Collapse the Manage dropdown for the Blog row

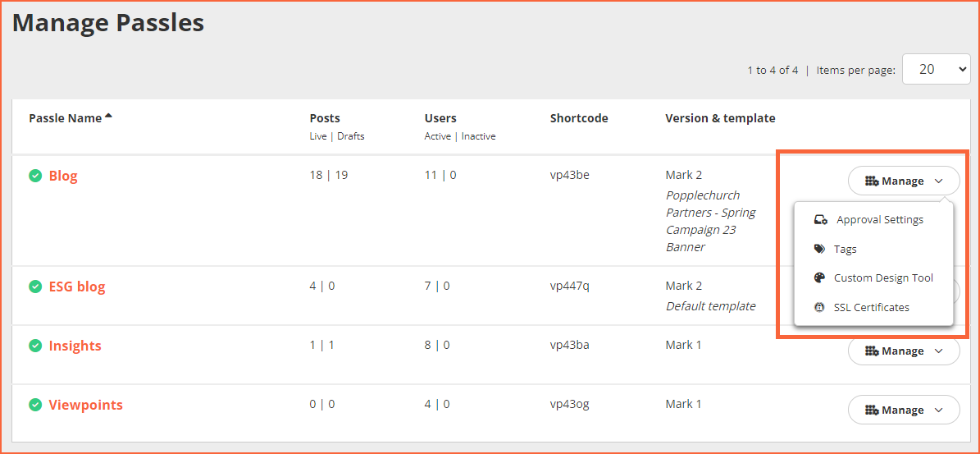point(904,181)
